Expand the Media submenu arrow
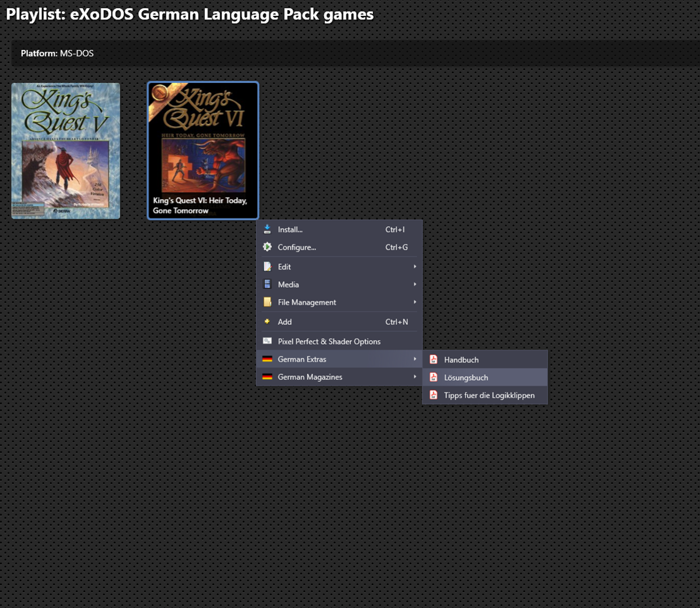This screenshot has height=608, width=700. click(x=415, y=284)
